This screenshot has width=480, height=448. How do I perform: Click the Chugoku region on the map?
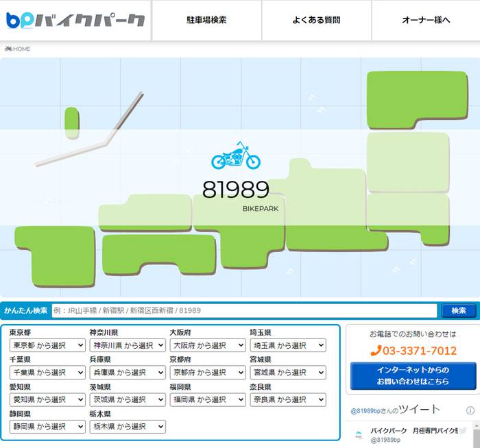[145, 212]
